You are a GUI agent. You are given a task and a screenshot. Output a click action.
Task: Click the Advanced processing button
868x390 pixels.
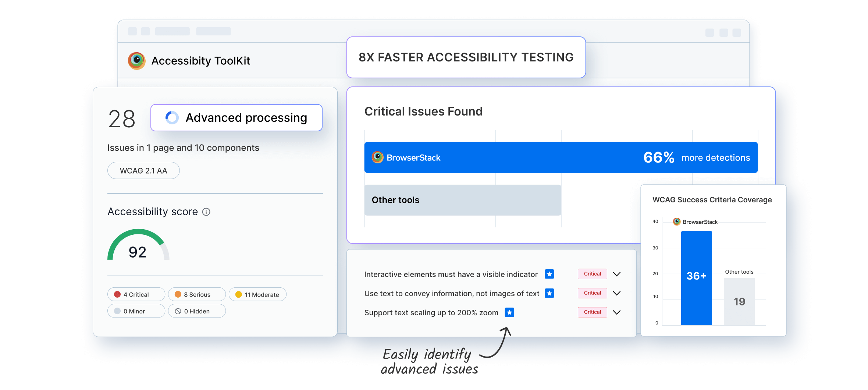pyautogui.click(x=236, y=118)
